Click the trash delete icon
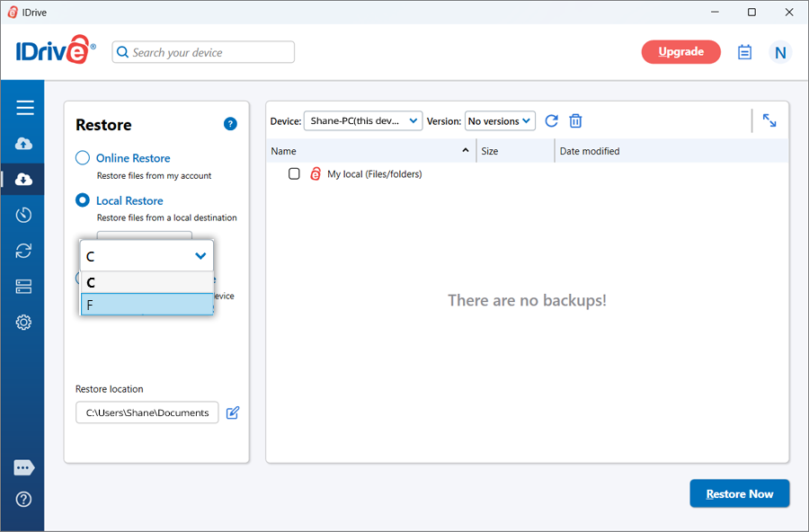The image size is (809, 532). click(576, 121)
